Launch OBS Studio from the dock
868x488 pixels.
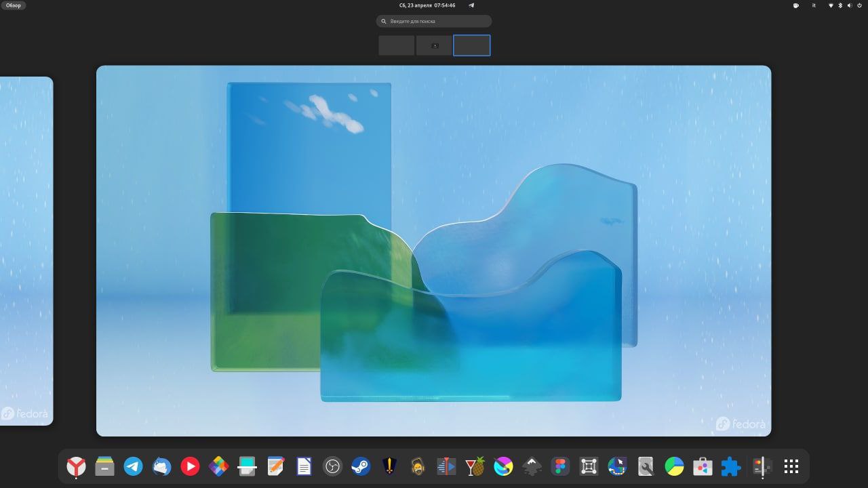pyautogui.click(x=332, y=466)
